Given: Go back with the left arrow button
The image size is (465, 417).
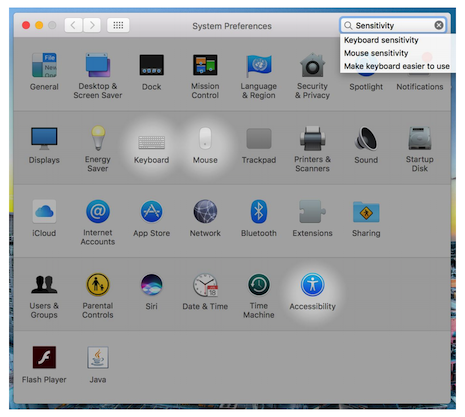Looking at the screenshot, I should click(73, 25).
